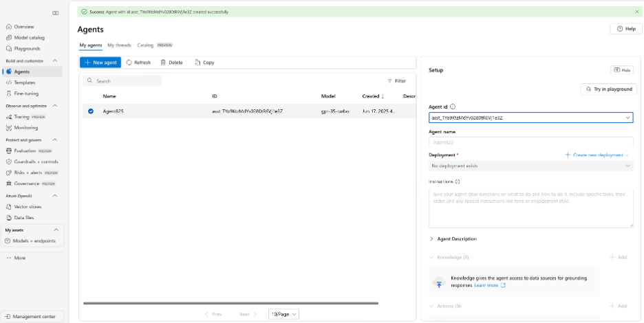Collapse the Knowledge section
The image size is (644, 323).
tap(431, 257)
